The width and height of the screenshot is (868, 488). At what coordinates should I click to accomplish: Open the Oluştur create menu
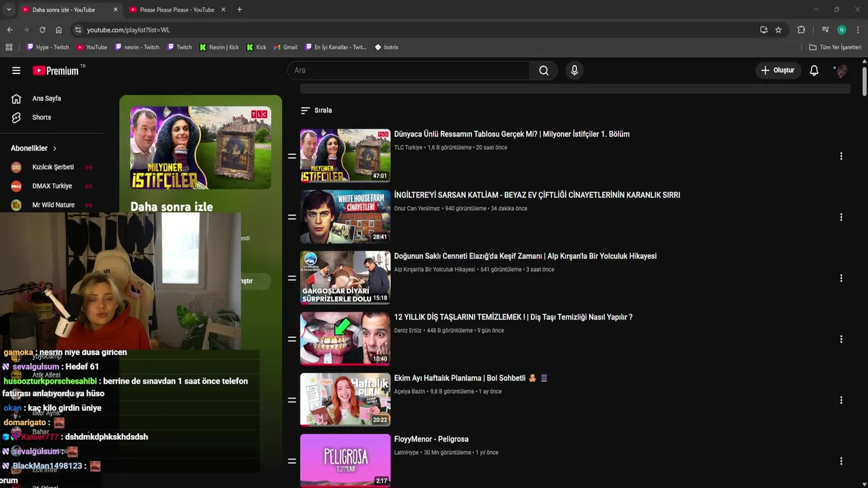coord(777,70)
